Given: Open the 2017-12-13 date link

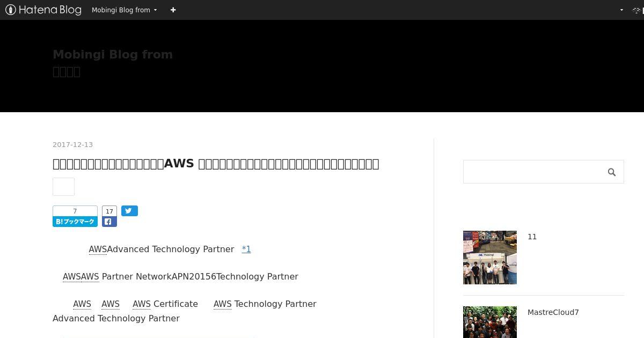Looking at the screenshot, I should 72,145.
